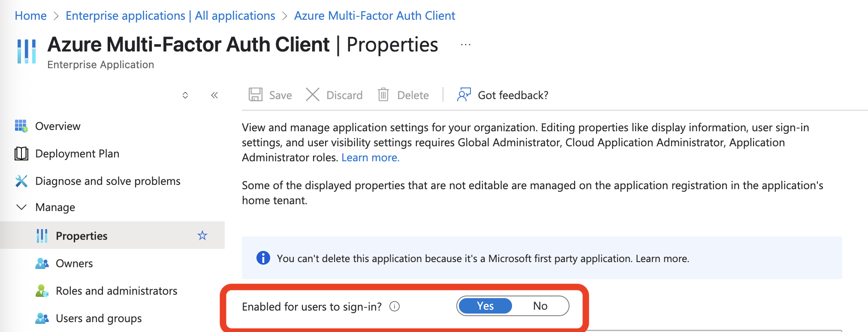Click the 'Enterprise Application' subtitle text
868x332 pixels.
[x=101, y=65]
